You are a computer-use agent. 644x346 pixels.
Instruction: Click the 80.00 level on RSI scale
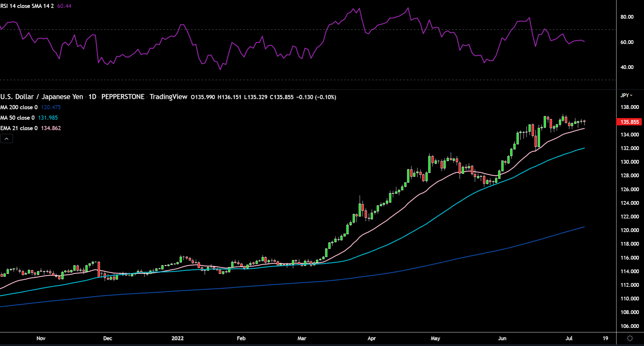point(627,17)
